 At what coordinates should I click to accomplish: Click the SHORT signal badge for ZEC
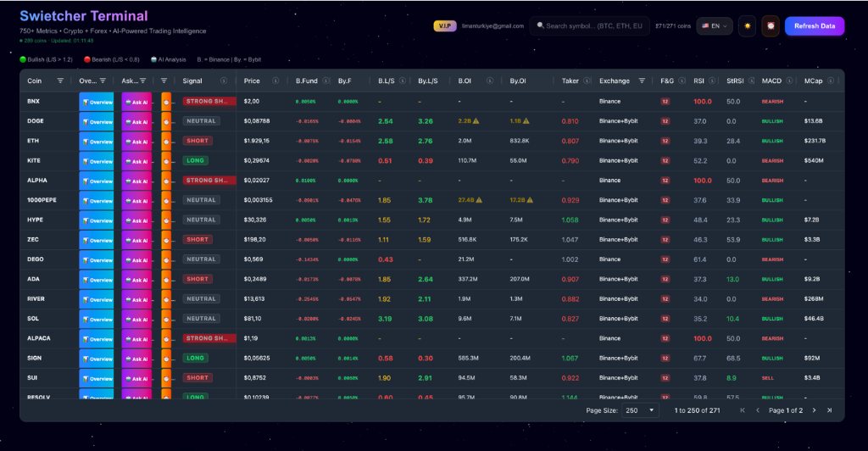tap(198, 240)
